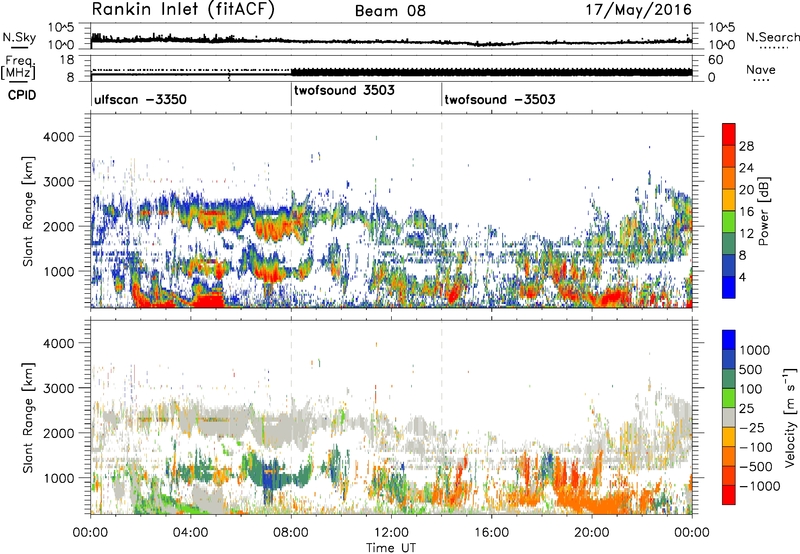Click the 'twofsound -3503' CPID label
The image size is (800, 554).
click(x=500, y=99)
